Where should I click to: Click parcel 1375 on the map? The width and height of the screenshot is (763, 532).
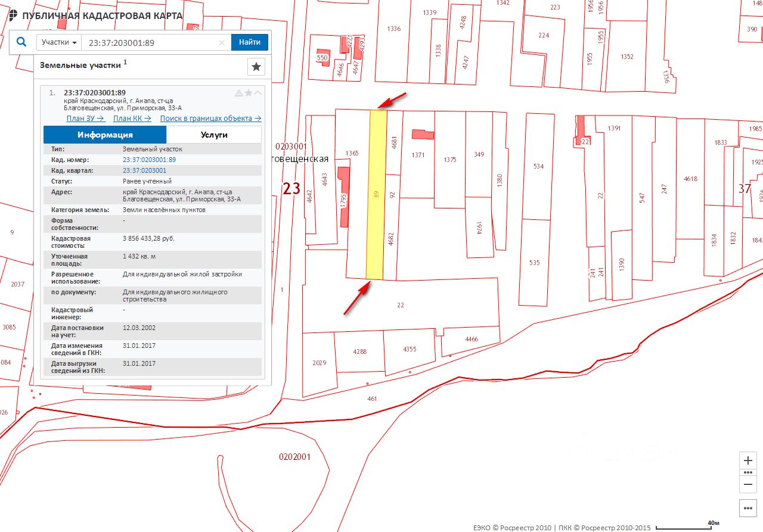(450, 159)
